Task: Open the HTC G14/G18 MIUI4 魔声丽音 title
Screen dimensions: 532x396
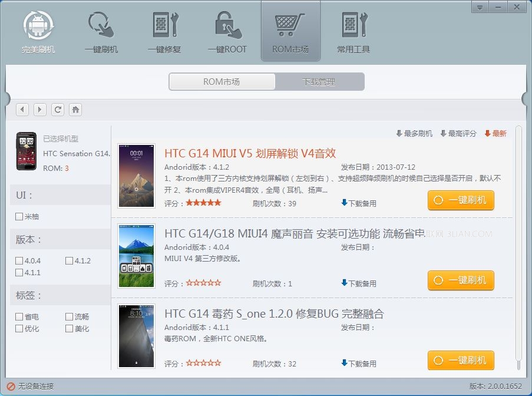Action: (295, 233)
